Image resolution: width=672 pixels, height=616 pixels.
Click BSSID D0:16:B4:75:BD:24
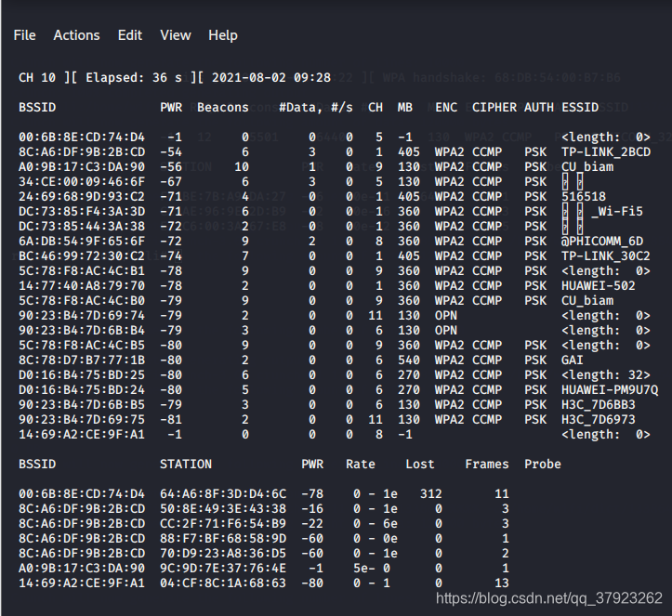(x=82, y=390)
